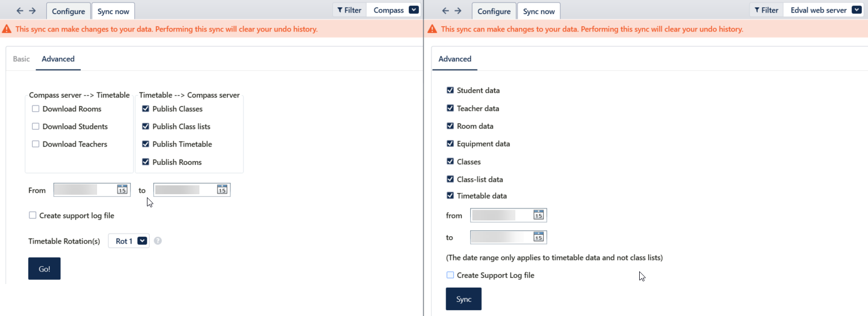868x316 pixels.
Task: Open the calendar picker for the Edval to date
Action: [538, 237]
